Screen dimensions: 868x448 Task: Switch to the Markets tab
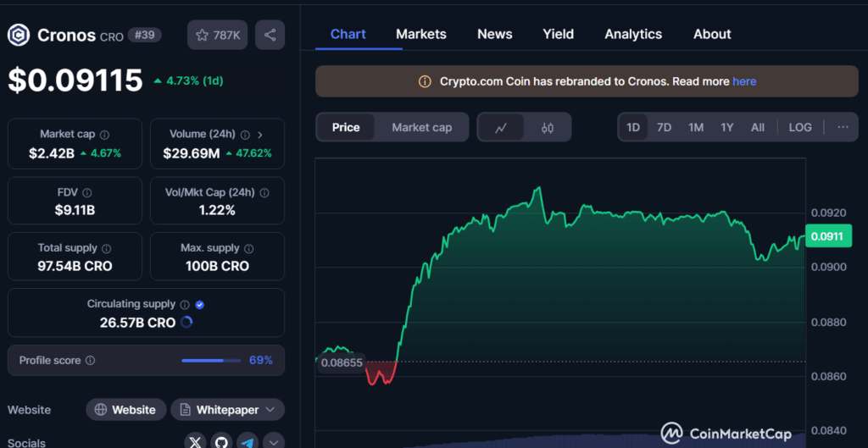point(421,34)
